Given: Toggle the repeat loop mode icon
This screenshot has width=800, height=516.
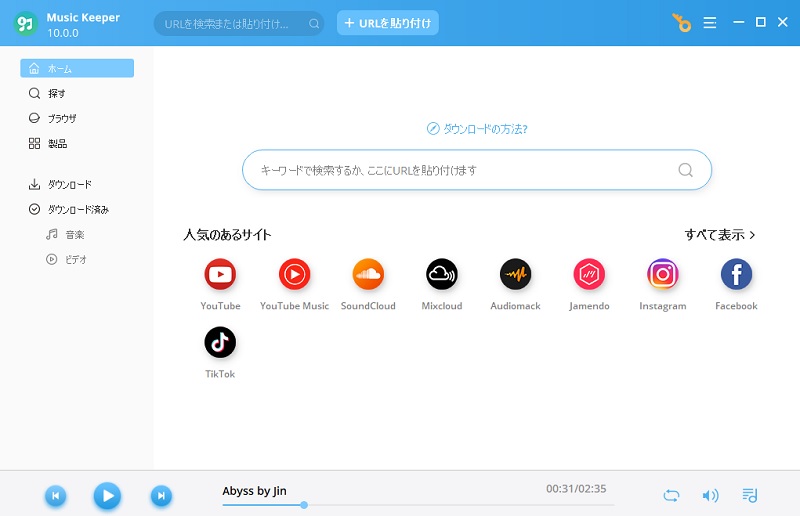Looking at the screenshot, I should pyautogui.click(x=671, y=495).
